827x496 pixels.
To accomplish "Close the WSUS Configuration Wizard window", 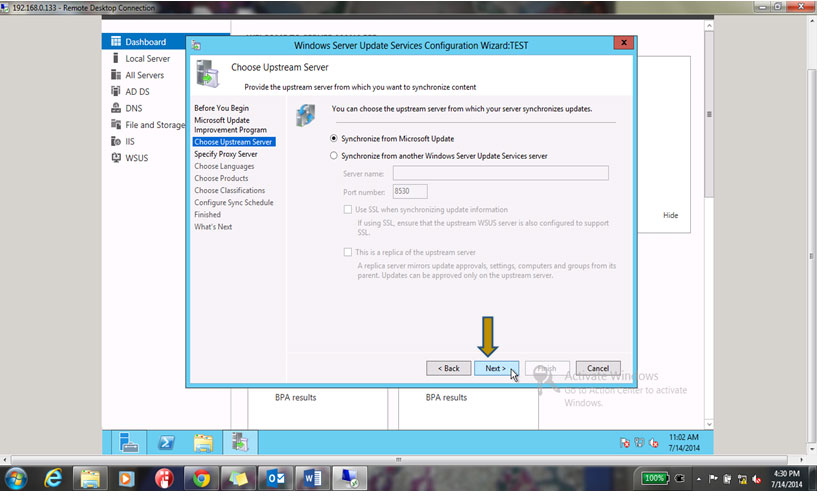I will (x=624, y=43).
